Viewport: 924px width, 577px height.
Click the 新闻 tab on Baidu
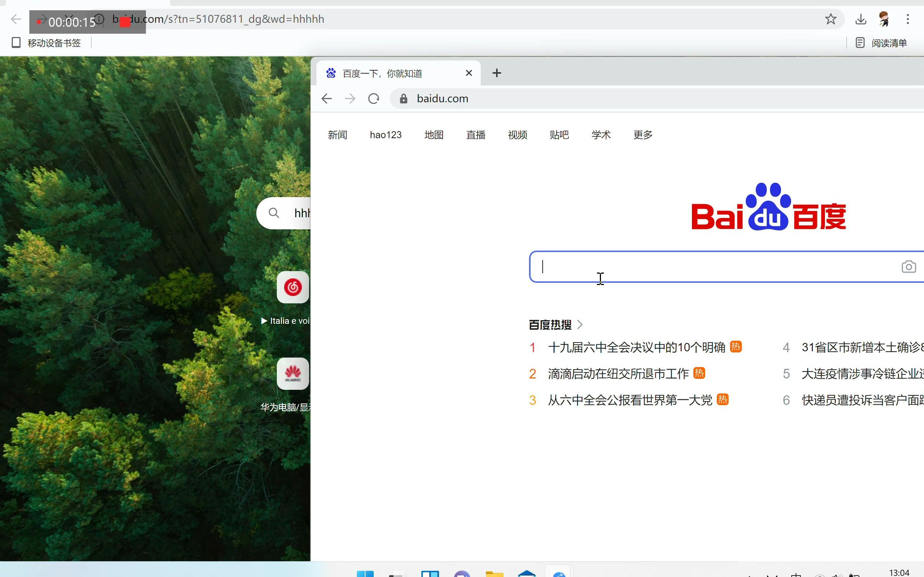(338, 135)
